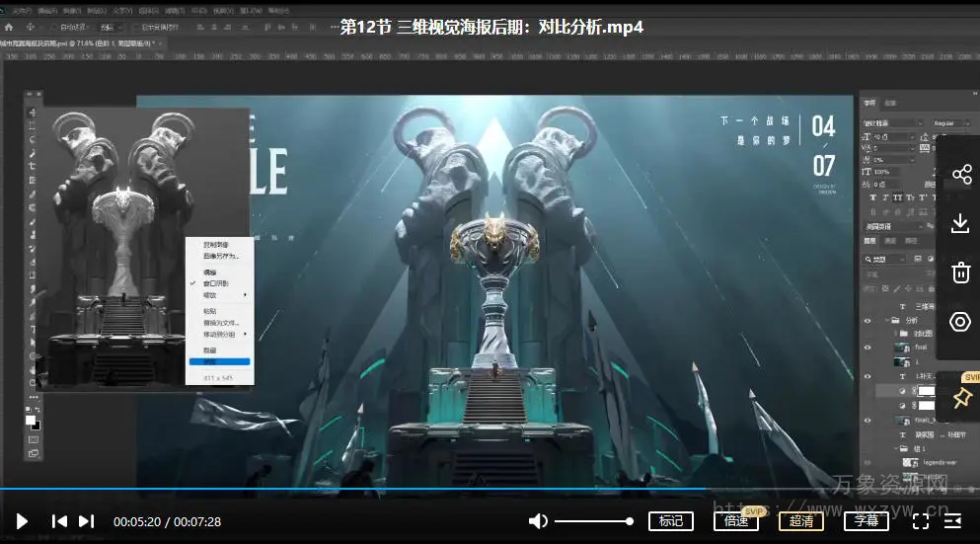980x544 pixels.
Task: Toggle the checked 窗口阴影 menu option
Action: 217,283
